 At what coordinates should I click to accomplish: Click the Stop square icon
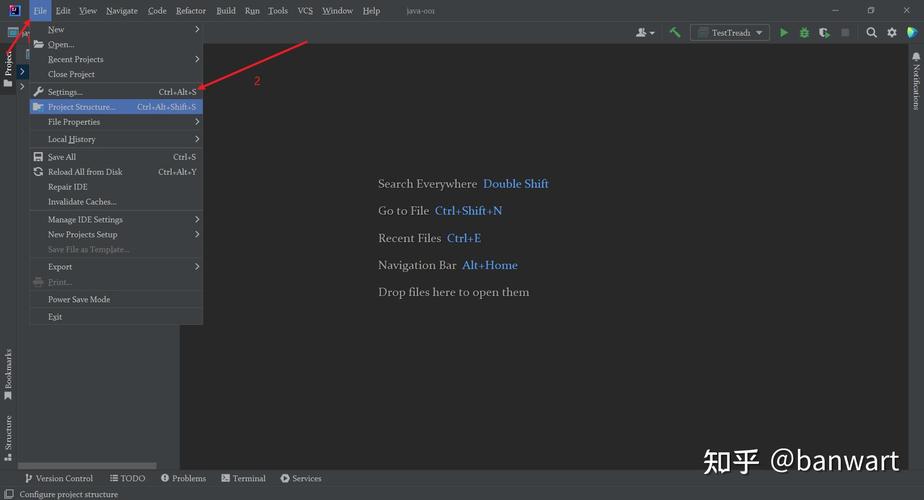[845, 32]
